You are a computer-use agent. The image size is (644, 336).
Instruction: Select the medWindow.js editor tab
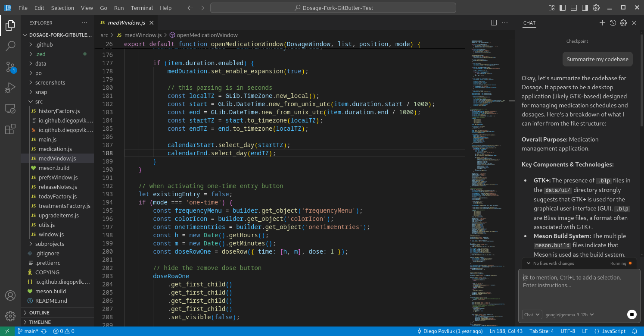click(x=126, y=22)
